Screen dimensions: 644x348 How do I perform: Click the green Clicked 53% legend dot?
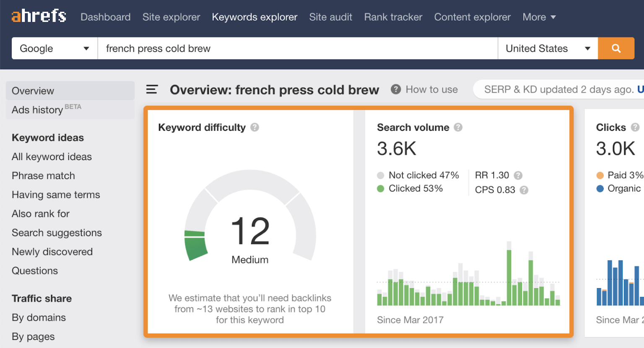coord(381,189)
